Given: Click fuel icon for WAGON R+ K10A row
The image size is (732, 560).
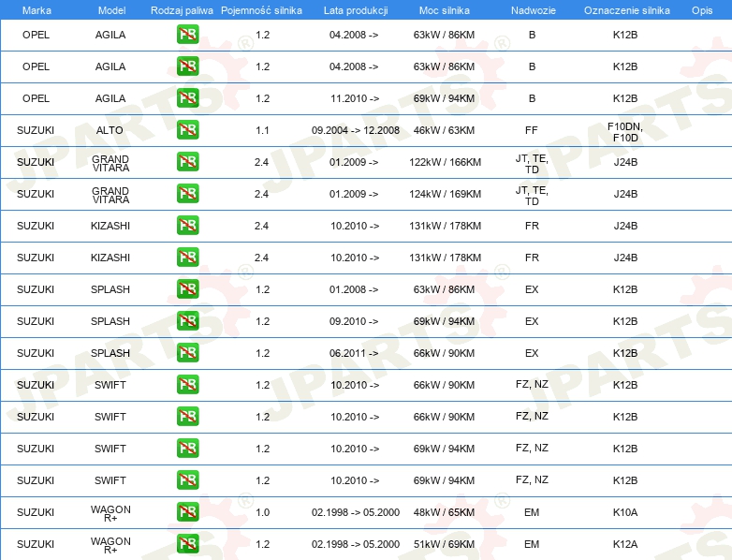Looking at the screenshot, I should (x=187, y=512).
